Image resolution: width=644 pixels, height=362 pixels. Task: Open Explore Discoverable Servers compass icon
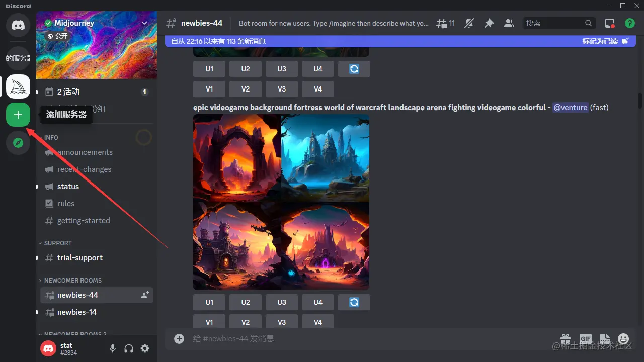coord(18,143)
